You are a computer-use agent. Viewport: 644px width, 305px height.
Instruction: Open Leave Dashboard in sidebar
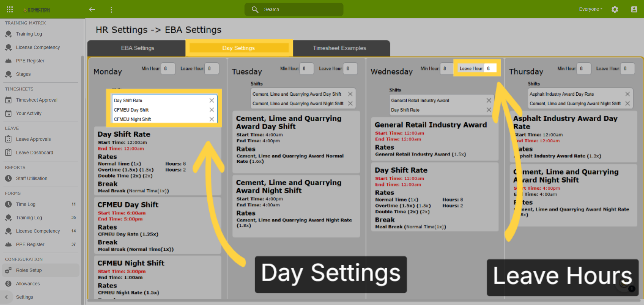click(x=34, y=152)
